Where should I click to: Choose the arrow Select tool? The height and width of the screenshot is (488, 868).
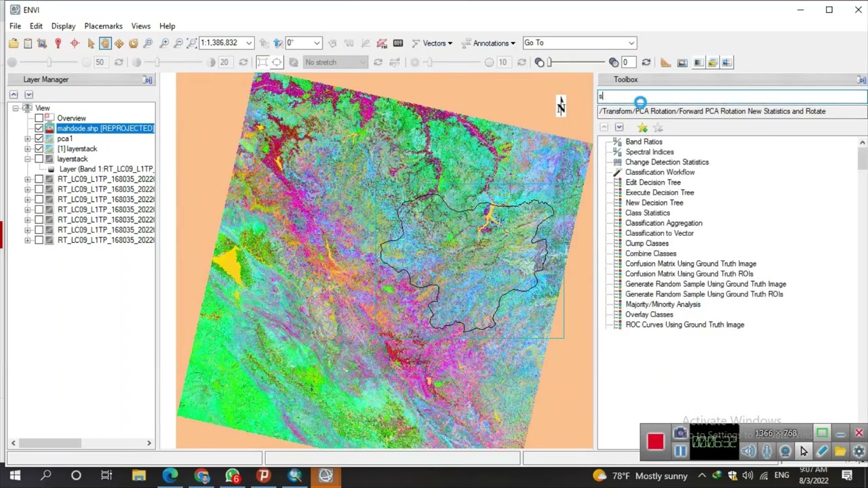pyautogui.click(x=91, y=43)
